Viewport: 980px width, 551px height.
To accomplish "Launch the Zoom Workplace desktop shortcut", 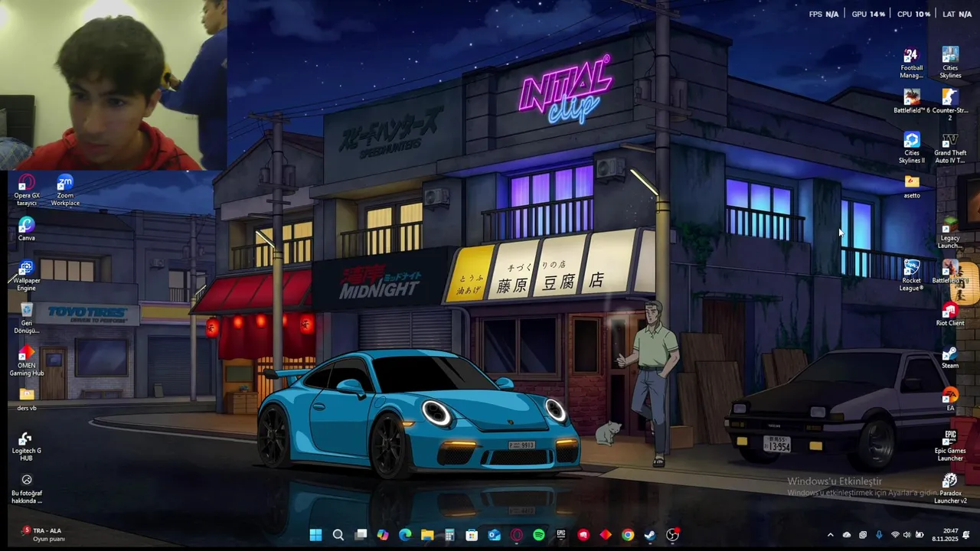I will tap(65, 190).
